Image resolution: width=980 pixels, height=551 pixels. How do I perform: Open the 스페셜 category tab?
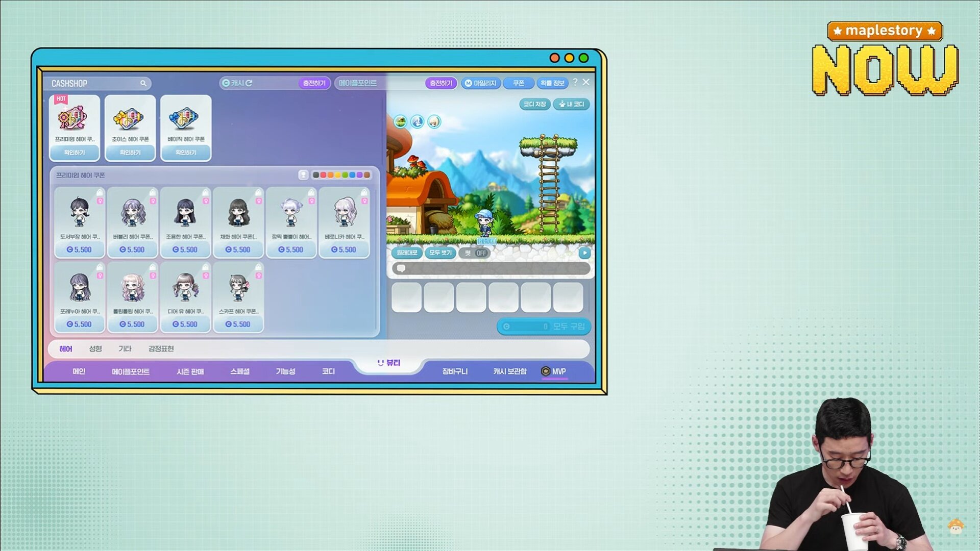click(240, 371)
